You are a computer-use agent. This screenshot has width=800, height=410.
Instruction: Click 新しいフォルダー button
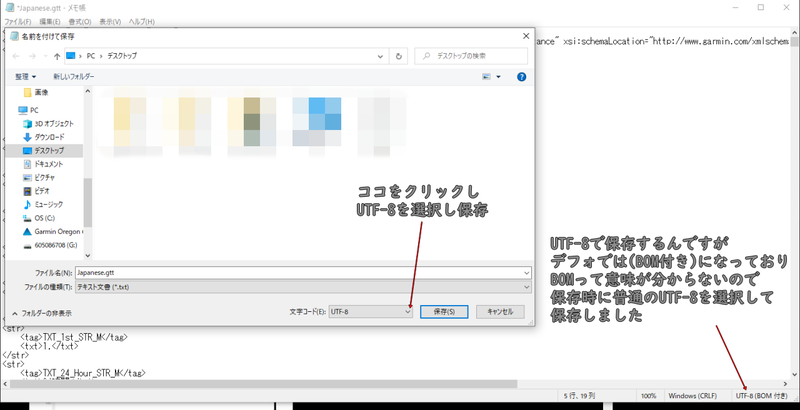pos(73,76)
